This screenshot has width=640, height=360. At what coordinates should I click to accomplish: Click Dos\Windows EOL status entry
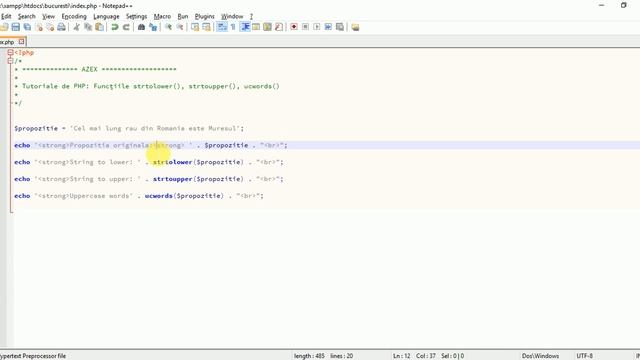coord(540,356)
